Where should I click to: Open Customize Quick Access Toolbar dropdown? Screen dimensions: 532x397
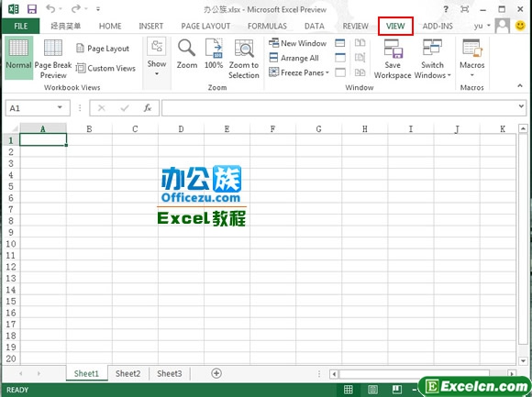(x=98, y=9)
